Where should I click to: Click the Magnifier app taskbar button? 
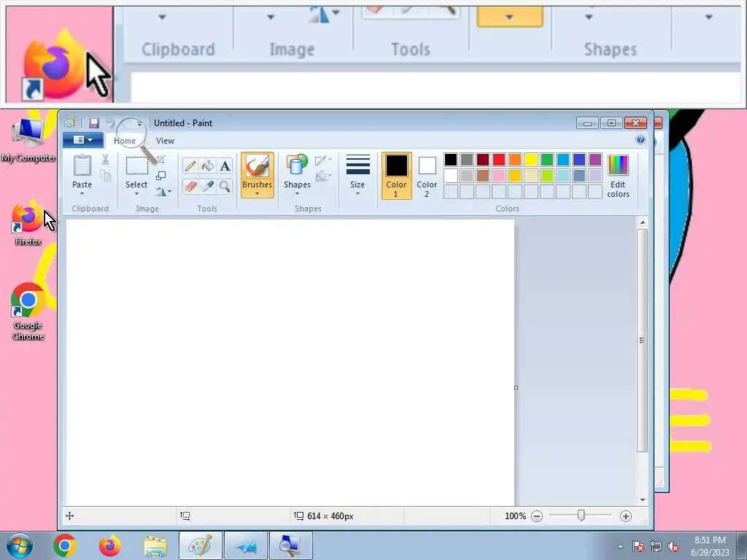tap(291, 545)
